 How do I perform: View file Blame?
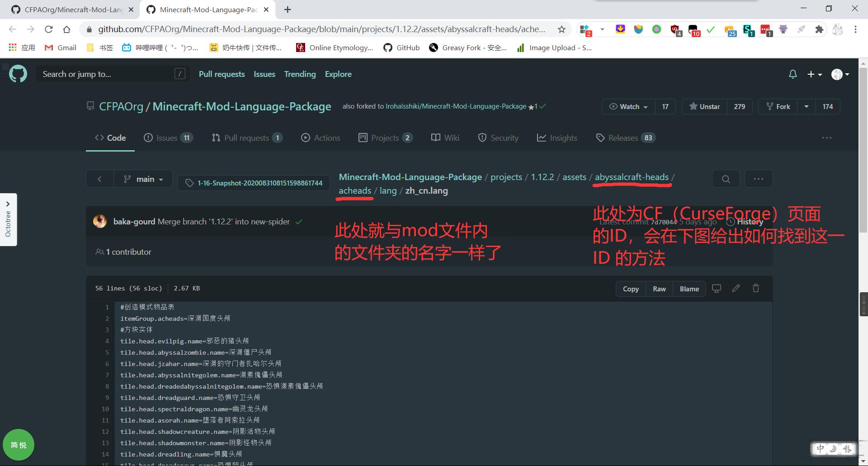pyautogui.click(x=689, y=289)
